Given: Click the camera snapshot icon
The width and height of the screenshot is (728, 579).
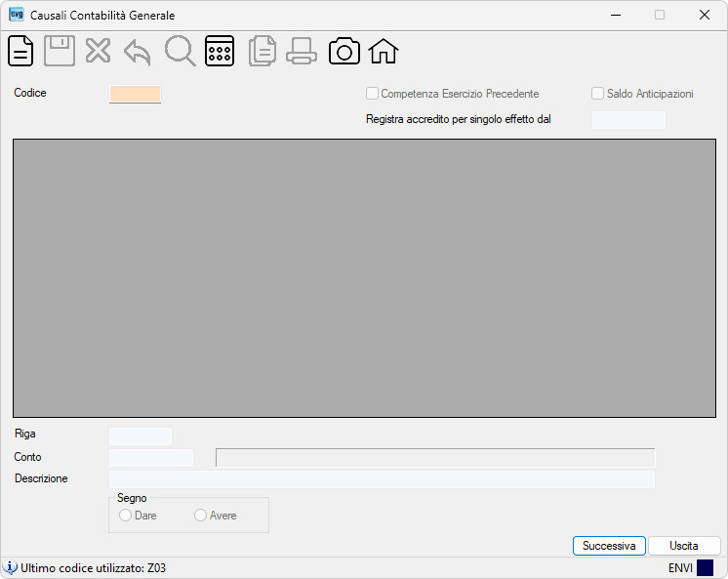Looking at the screenshot, I should [344, 51].
